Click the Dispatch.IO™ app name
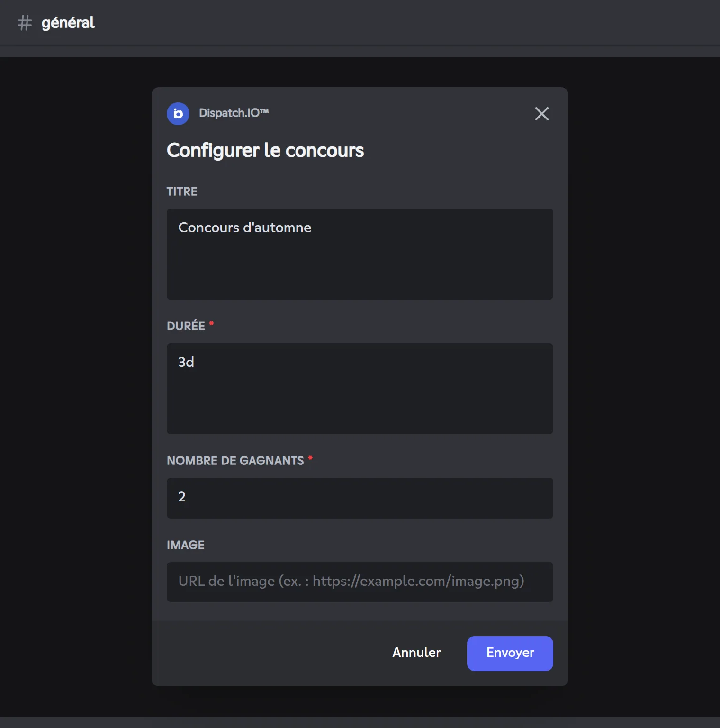720x728 pixels. tap(234, 113)
